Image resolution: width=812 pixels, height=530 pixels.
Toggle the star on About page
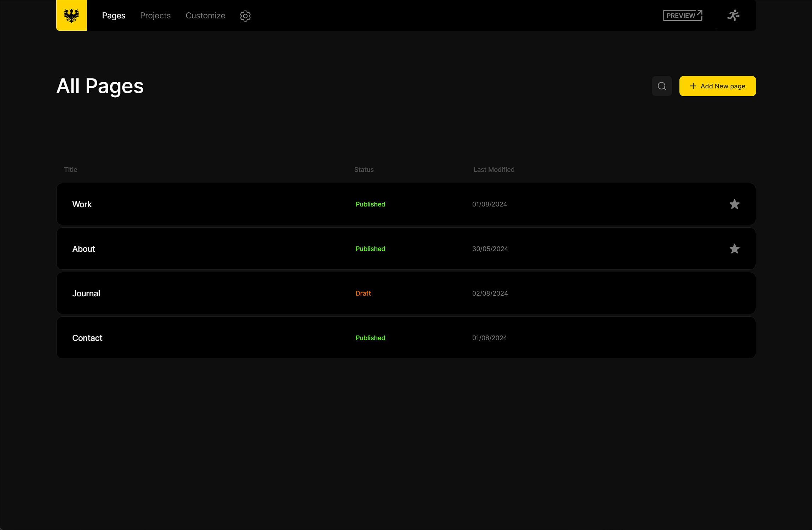click(x=734, y=249)
